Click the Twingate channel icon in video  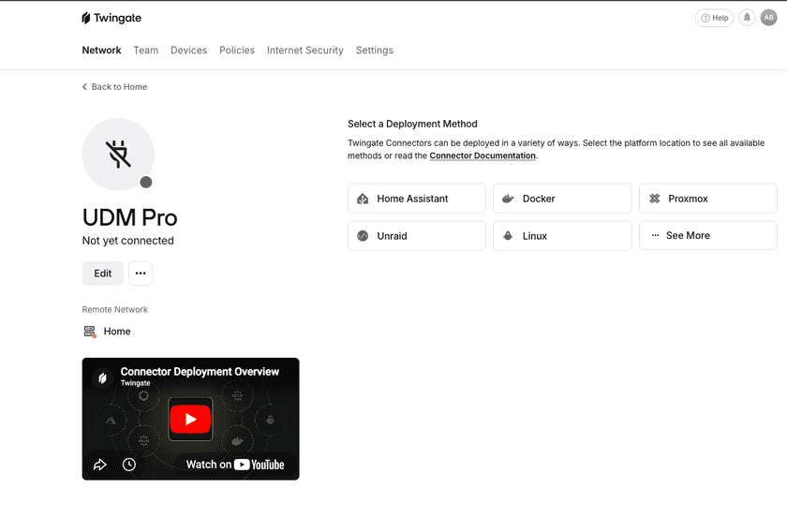(x=102, y=377)
